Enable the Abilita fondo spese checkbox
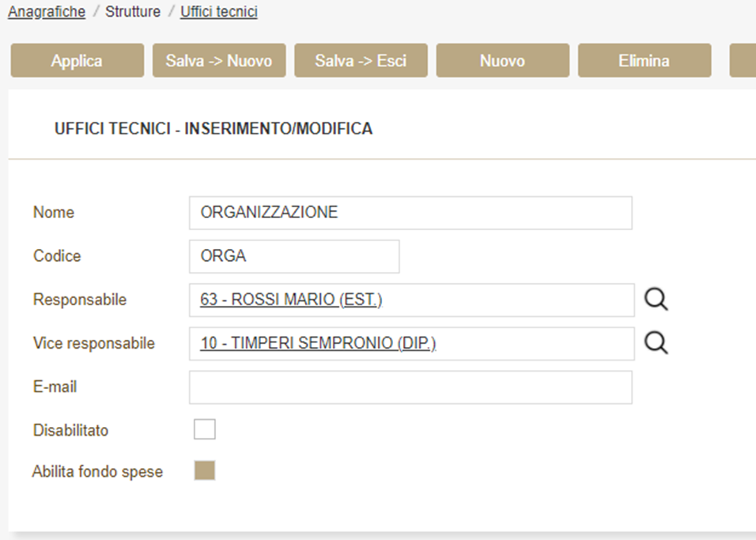The width and height of the screenshot is (756, 540). coord(205,471)
